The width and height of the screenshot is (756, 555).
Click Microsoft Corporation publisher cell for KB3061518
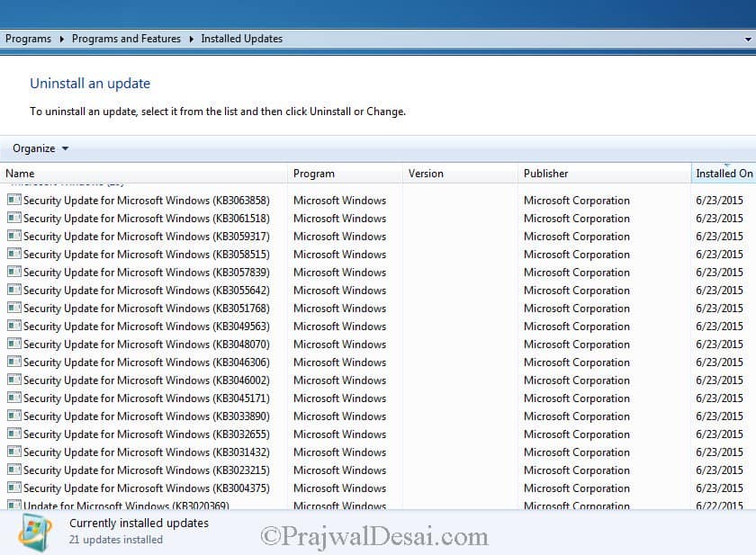pos(577,219)
